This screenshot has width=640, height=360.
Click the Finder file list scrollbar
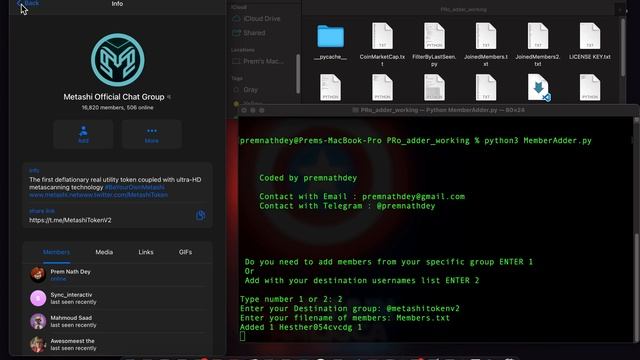(623, 47)
